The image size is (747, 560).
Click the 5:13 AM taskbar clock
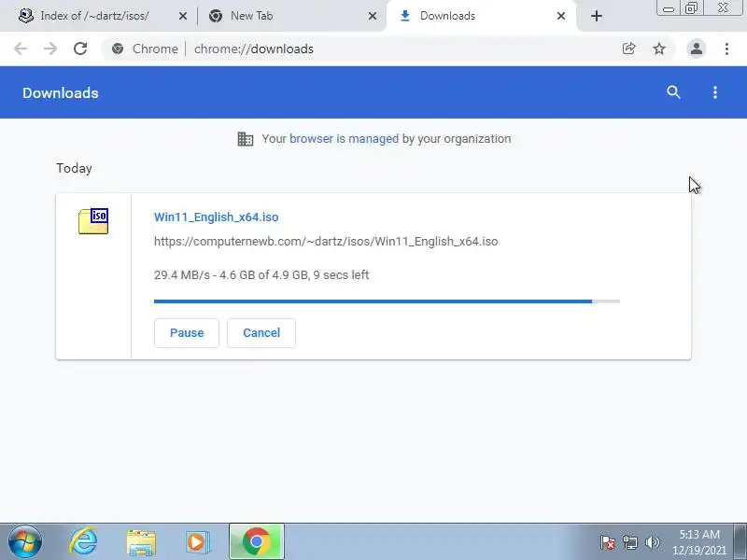(698, 542)
